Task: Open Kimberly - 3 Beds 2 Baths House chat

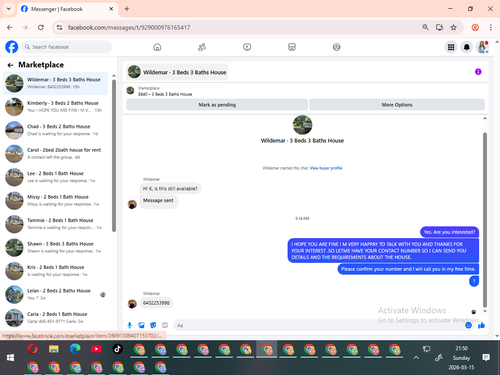Action: tap(55, 106)
